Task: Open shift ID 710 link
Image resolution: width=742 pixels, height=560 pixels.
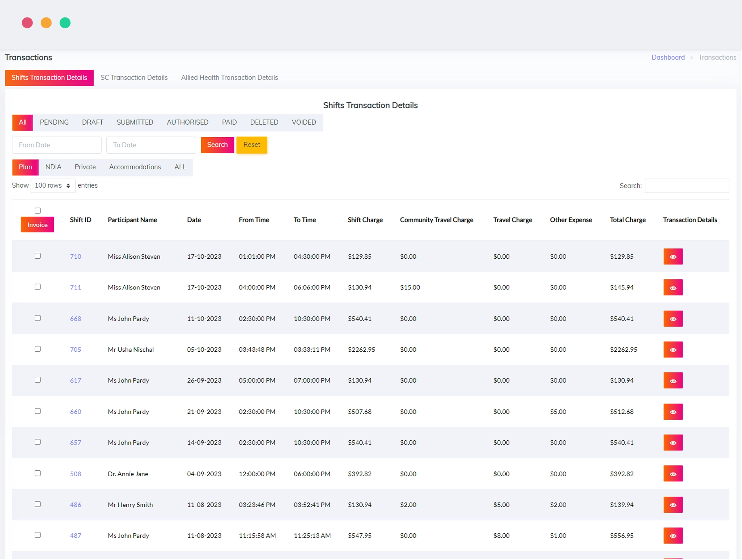Action: pyautogui.click(x=76, y=257)
